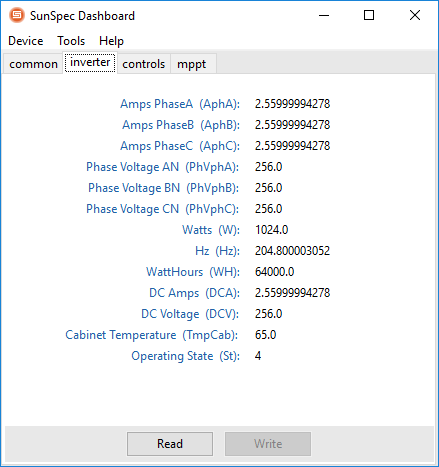Click the WattHours value 64000.0

pyautogui.click(x=274, y=272)
